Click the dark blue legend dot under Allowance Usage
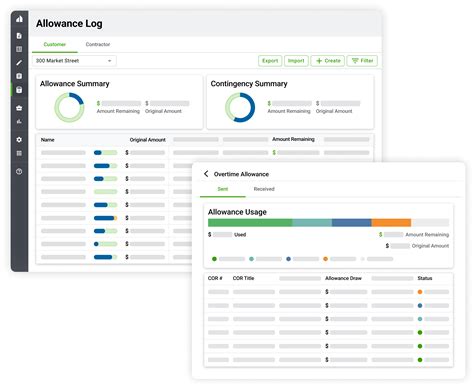The height and width of the screenshot is (387, 474). (x=288, y=259)
